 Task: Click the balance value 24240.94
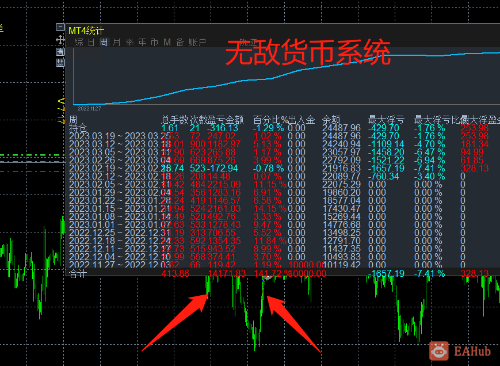click(341, 144)
